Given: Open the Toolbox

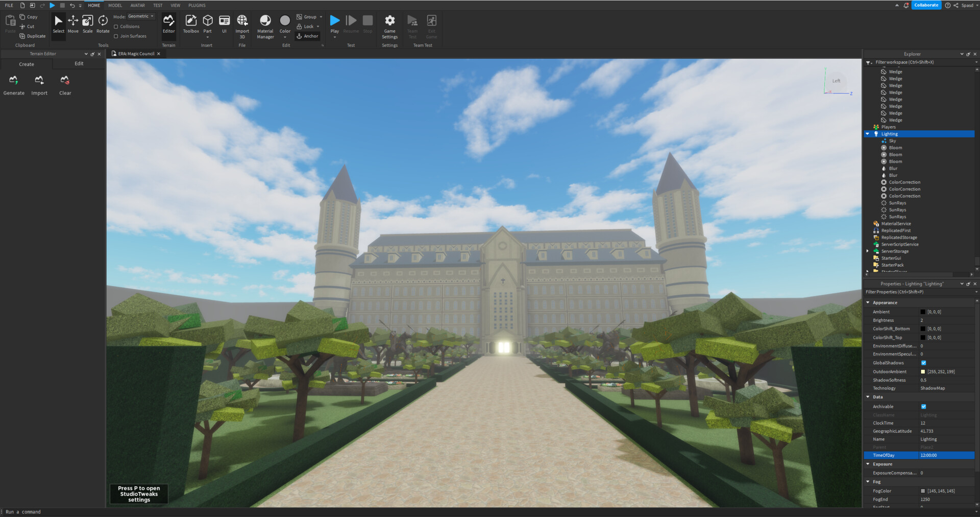Looking at the screenshot, I should coord(190,24).
